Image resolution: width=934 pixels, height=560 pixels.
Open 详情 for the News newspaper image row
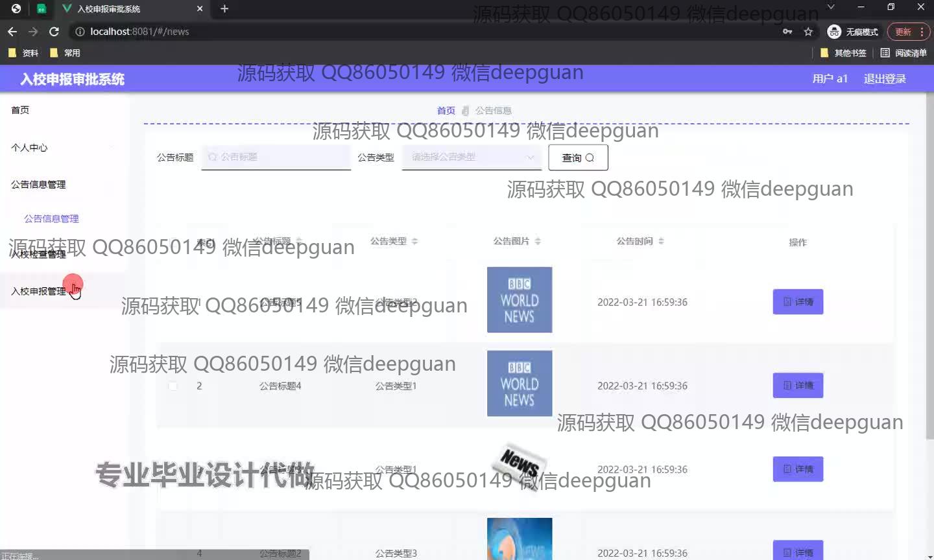click(x=798, y=469)
